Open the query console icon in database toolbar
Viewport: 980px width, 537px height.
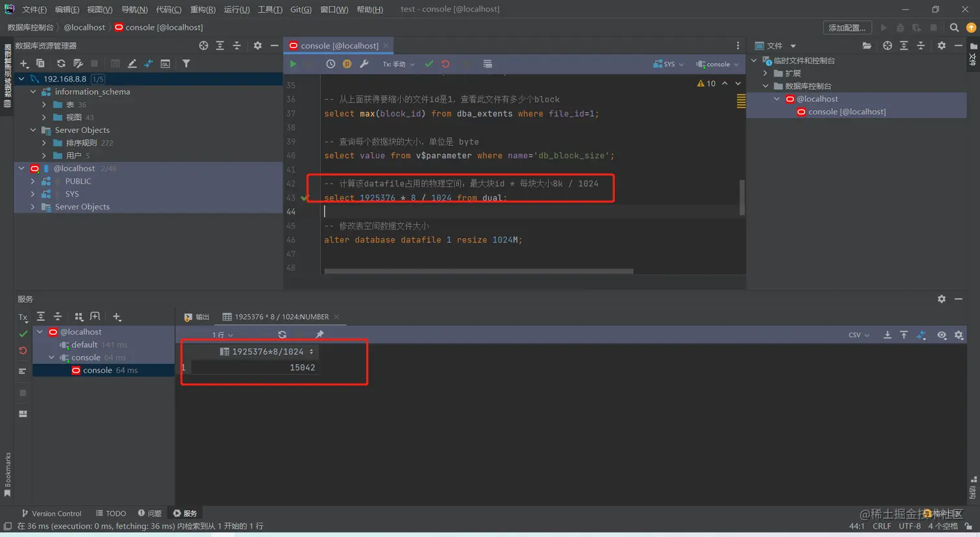165,64
